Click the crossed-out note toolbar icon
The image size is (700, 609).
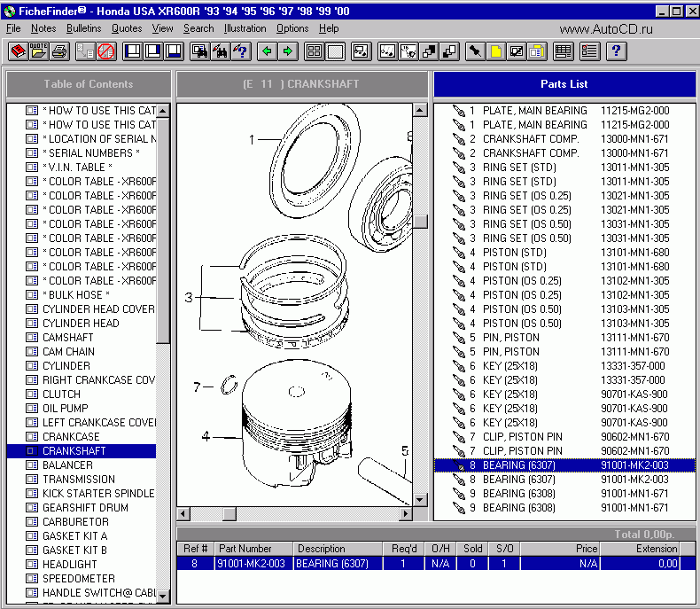(x=516, y=51)
